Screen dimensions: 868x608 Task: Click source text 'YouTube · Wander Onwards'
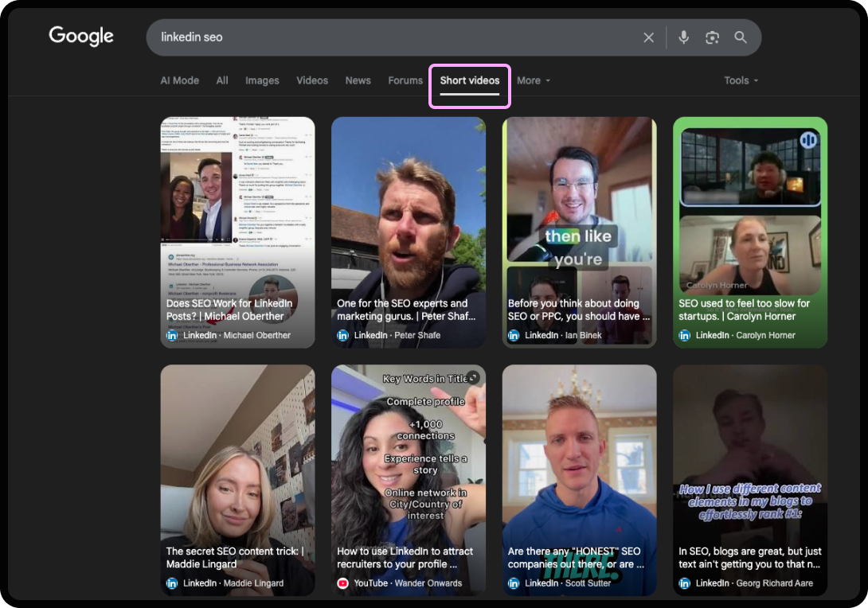pyautogui.click(x=408, y=583)
